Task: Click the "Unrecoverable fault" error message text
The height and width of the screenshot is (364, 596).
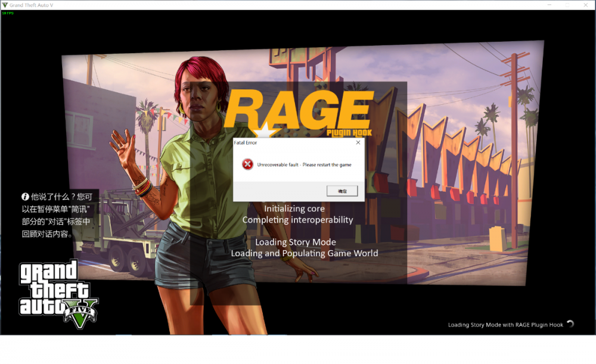Action: [x=304, y=164]
